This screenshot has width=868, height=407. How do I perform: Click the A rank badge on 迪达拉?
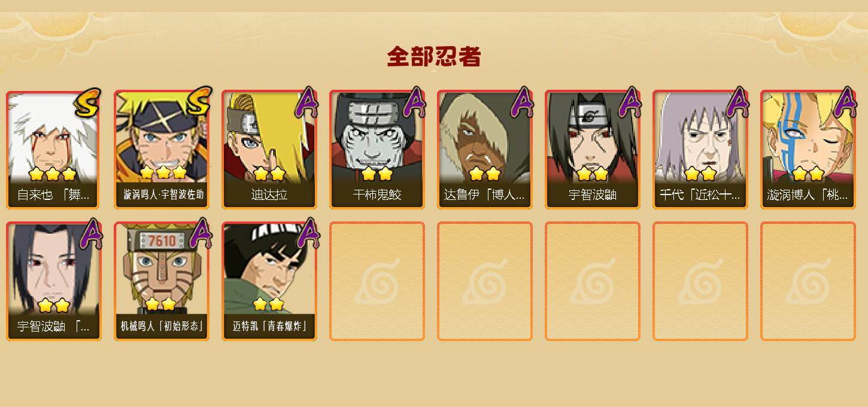pos(306,102)
